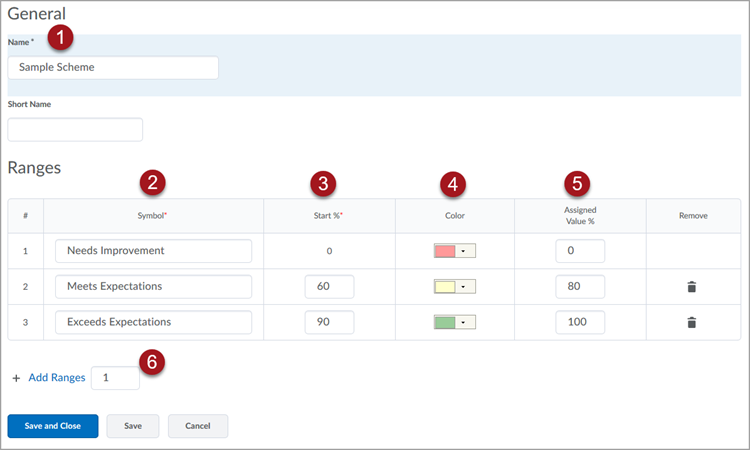Screen dimensions: 750x451
Task: Edit the Meets Expectations symbol field
Action: click(153, 286)
